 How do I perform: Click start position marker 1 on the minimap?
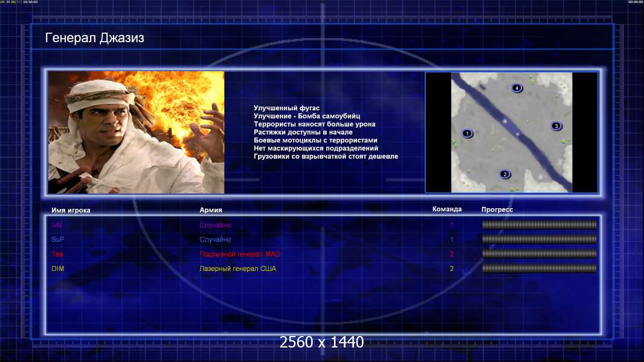tap(467, 133)
